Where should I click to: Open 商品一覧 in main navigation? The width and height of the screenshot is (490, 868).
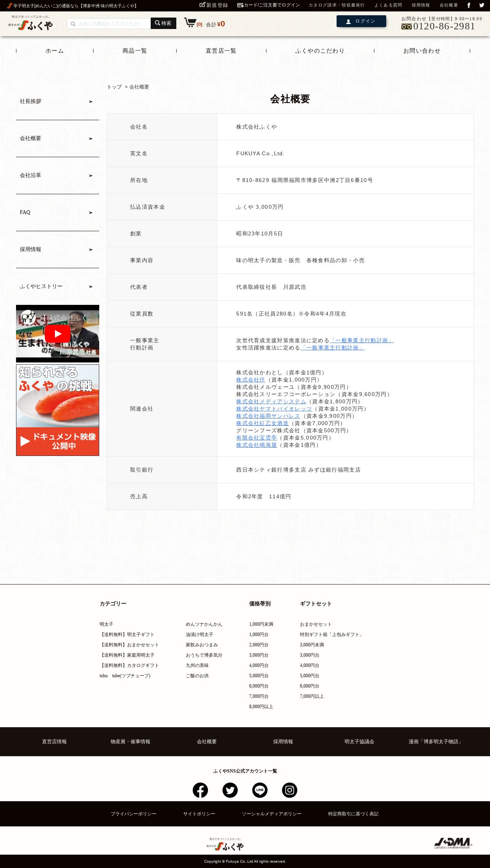[x=135, y=51]
